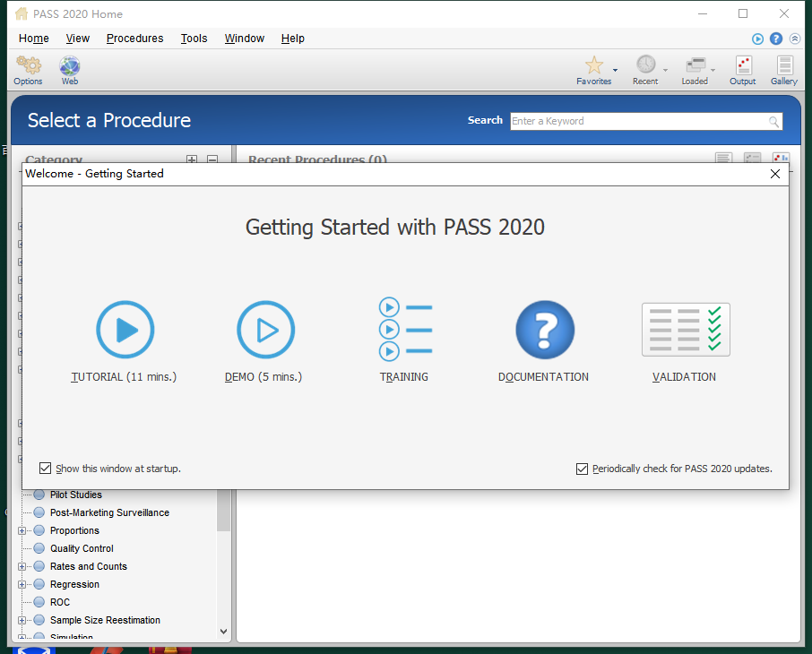Open the Validation checklist icon
This screenshot has height=654, width=812.
tap(686, 330)
